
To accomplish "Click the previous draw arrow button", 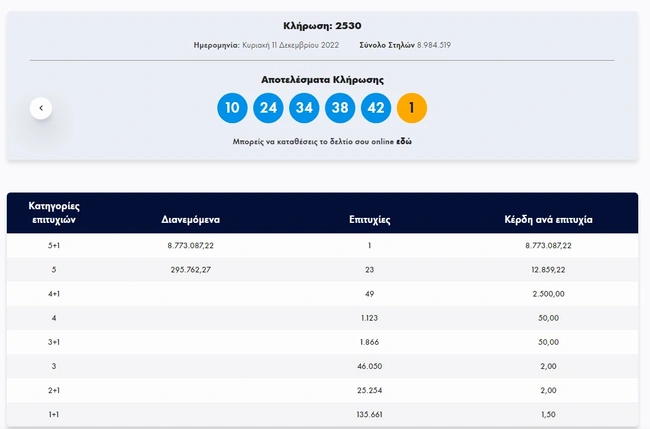I will coord(41,107).
